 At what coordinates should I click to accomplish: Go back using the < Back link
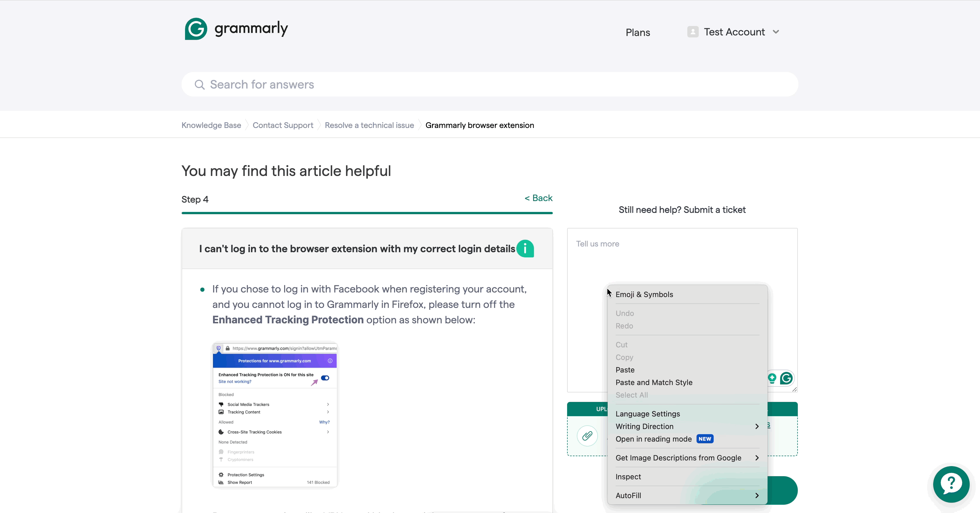point(538,198)
